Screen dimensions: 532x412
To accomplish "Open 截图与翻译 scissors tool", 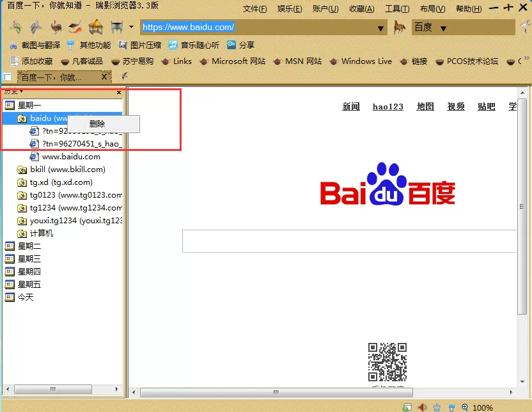I will pos(35,45).
